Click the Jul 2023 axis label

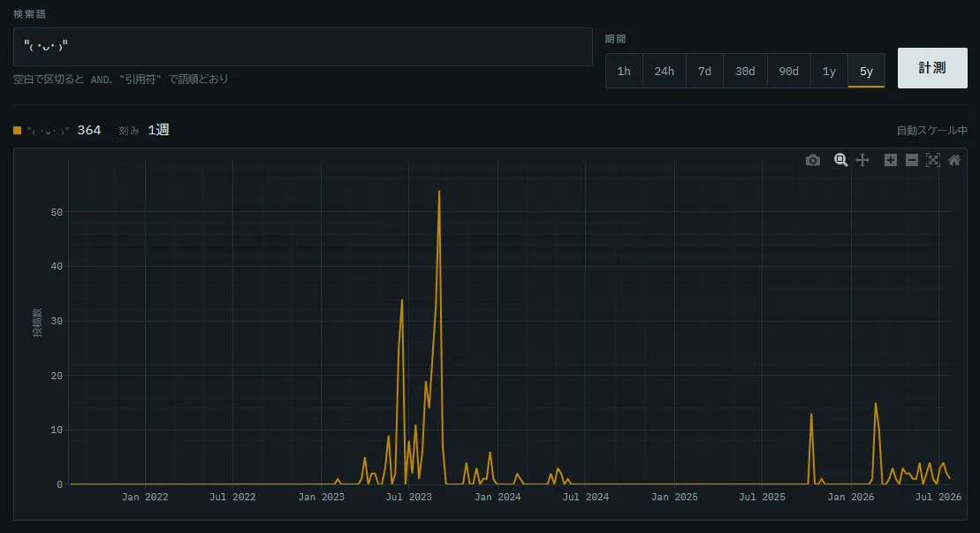coord(409,497)
